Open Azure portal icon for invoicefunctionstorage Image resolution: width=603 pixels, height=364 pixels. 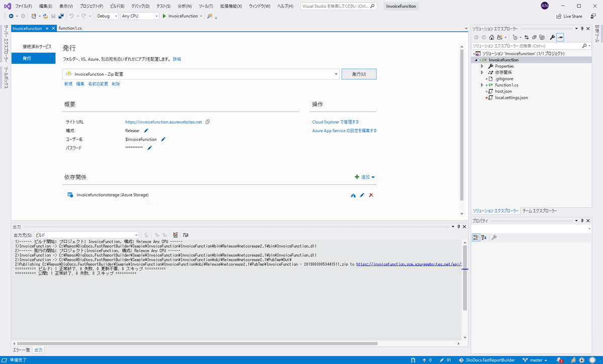[x=353, y=195]
